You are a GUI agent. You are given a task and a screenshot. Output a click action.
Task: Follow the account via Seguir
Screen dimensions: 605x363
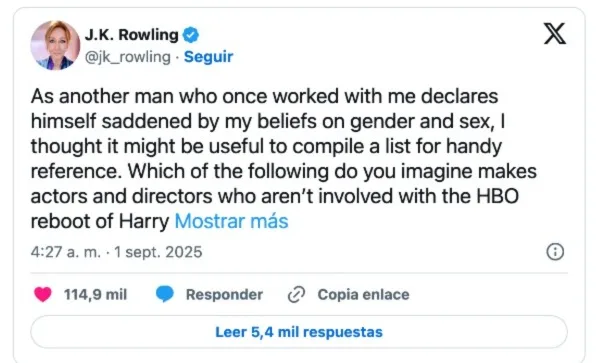click(x=208, y=57)
